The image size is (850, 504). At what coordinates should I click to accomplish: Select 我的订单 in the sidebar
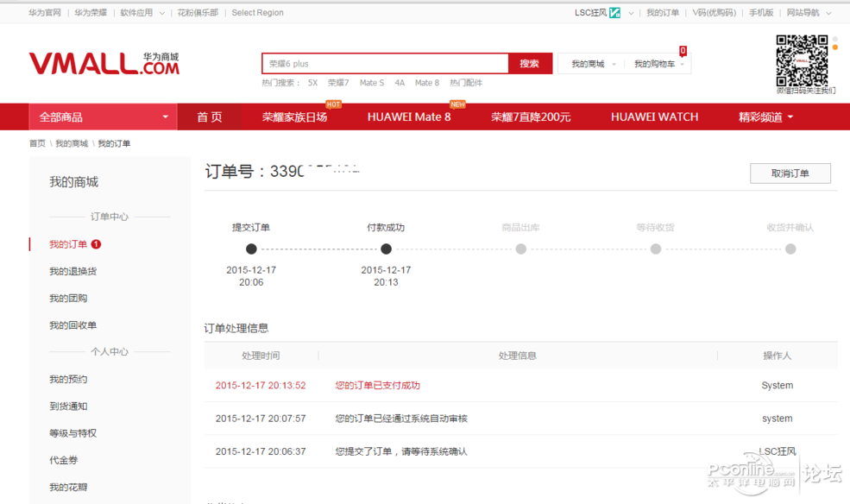[x=68, y=244]
